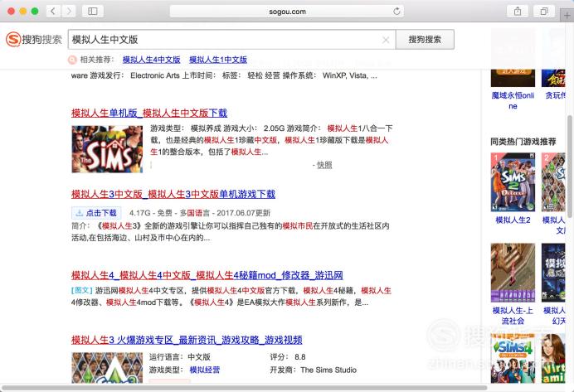574x392 pixels.
Task: Open result 模拟人生单机版_模拟人生中文版下载
Action: coord(149,113)
